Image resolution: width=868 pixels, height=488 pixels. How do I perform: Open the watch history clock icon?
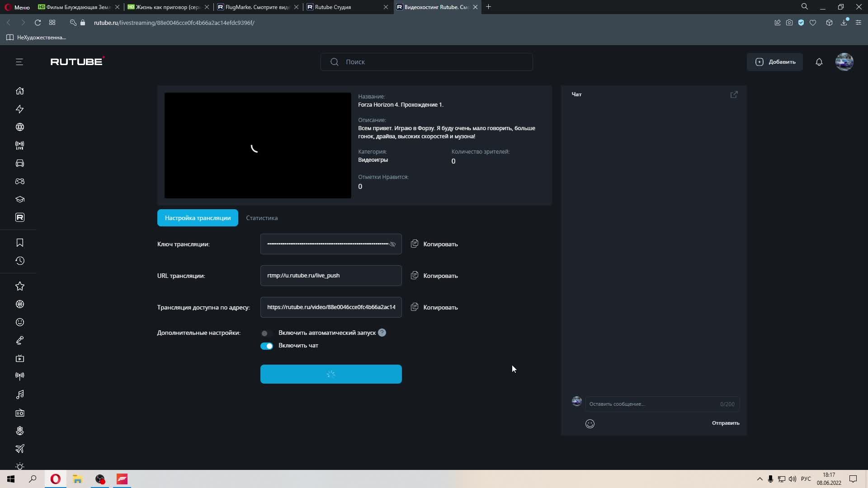(x=20, y=261)
